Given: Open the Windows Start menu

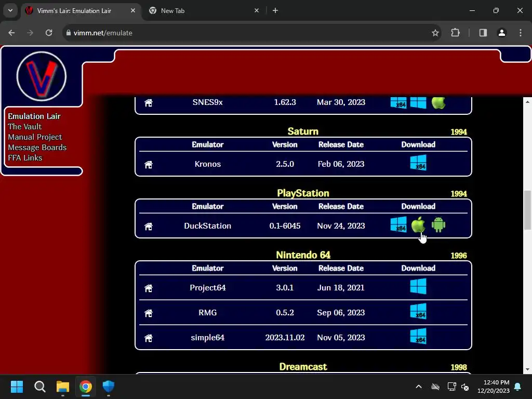Looking at the screenshot, I should coord(17,387).
